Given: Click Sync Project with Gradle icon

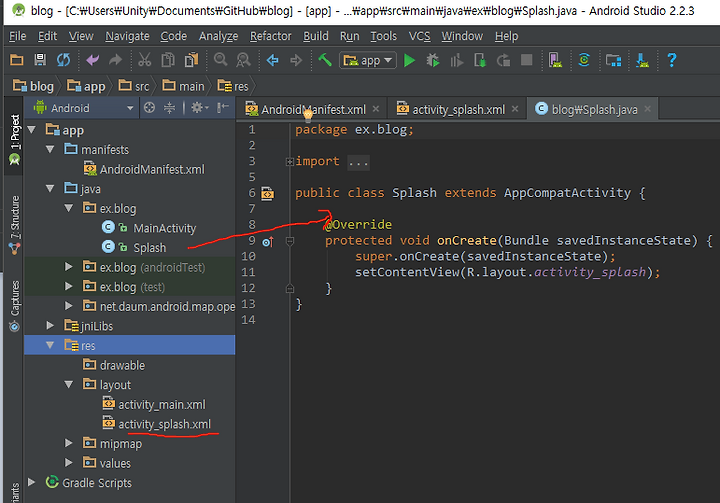Looking at the screenshot, I should (x=584, y=60).
